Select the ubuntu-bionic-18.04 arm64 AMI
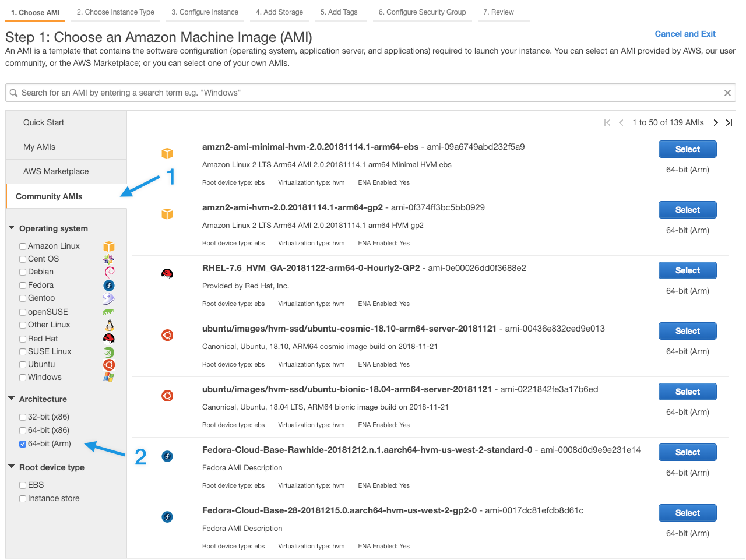Image resolution: width=746 pixels, height=560 pixels. [x=687, y=392]
